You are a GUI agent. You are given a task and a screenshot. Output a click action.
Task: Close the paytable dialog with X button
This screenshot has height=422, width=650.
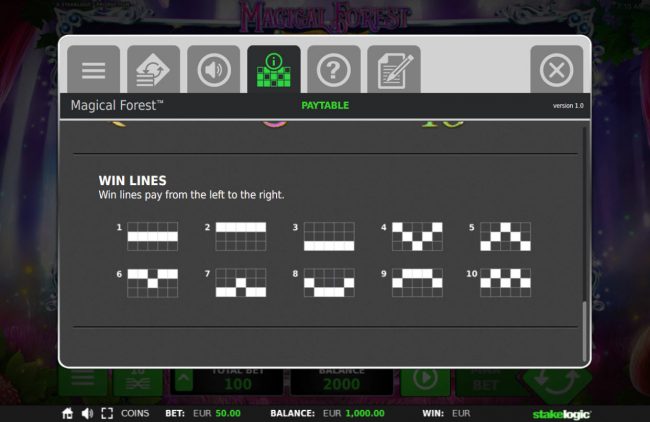pyautogui.click(x=557, y=69)
